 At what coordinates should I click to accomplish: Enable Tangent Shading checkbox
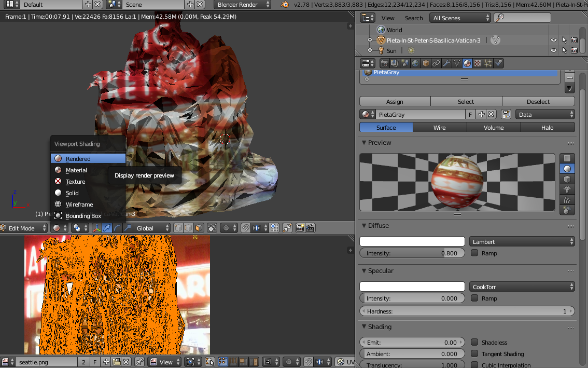(x=474, y=353)
